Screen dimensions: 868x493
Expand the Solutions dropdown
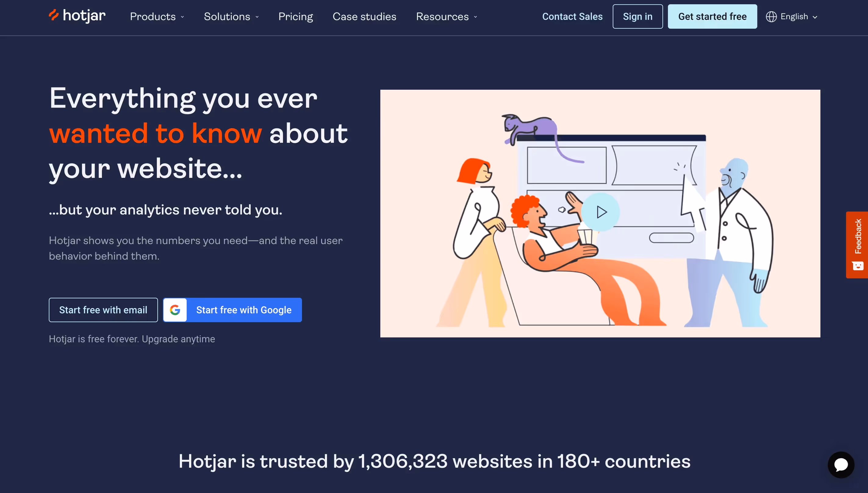point(231,16)
